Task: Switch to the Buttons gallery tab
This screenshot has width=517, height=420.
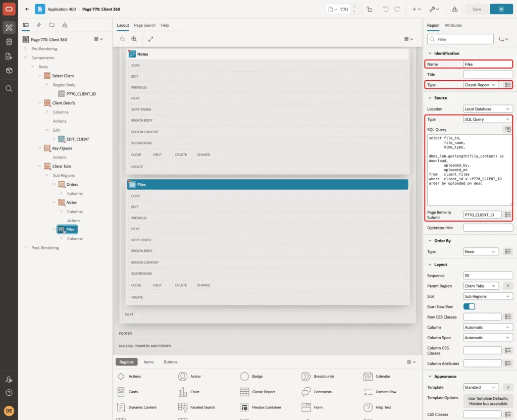Action: tap(171, 362)
